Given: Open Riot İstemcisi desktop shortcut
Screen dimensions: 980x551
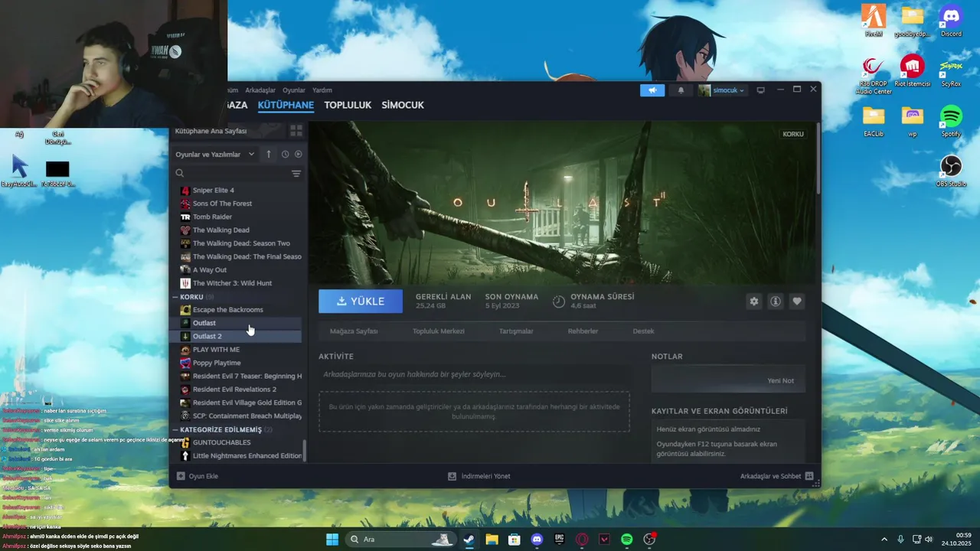Looking at the screenshot, I should [913, 70].
